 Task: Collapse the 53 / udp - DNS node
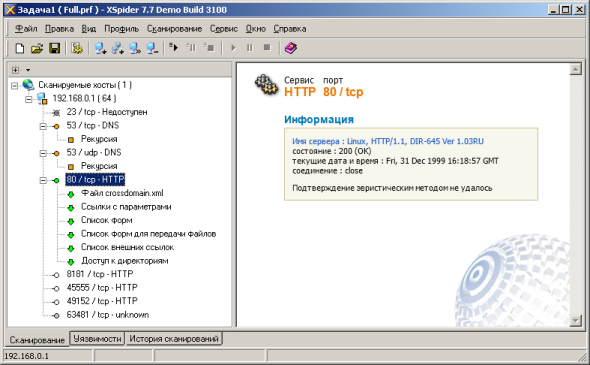point(43,154)
